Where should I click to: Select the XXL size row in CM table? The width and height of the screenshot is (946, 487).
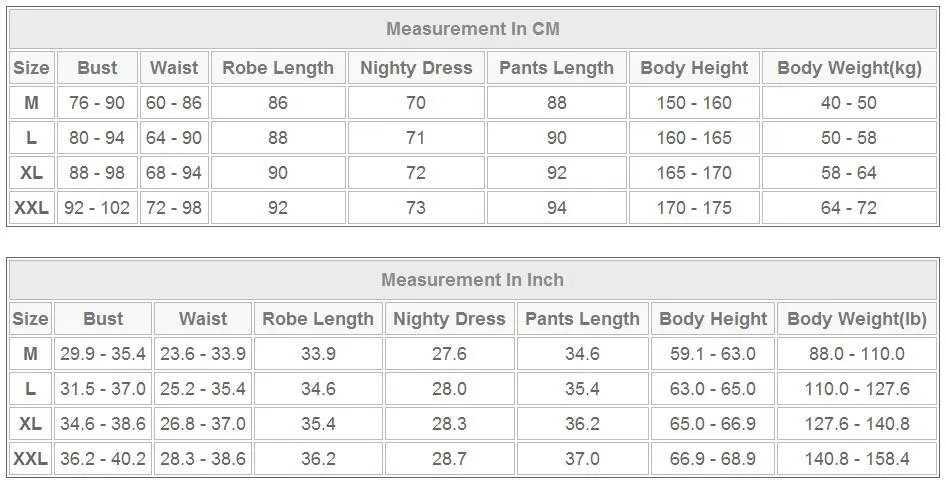31,208
